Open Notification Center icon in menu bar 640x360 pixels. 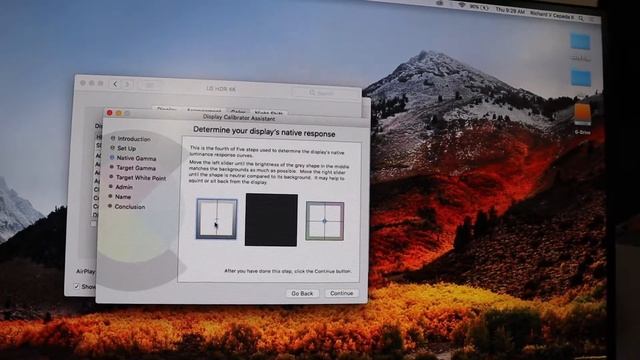592,20
